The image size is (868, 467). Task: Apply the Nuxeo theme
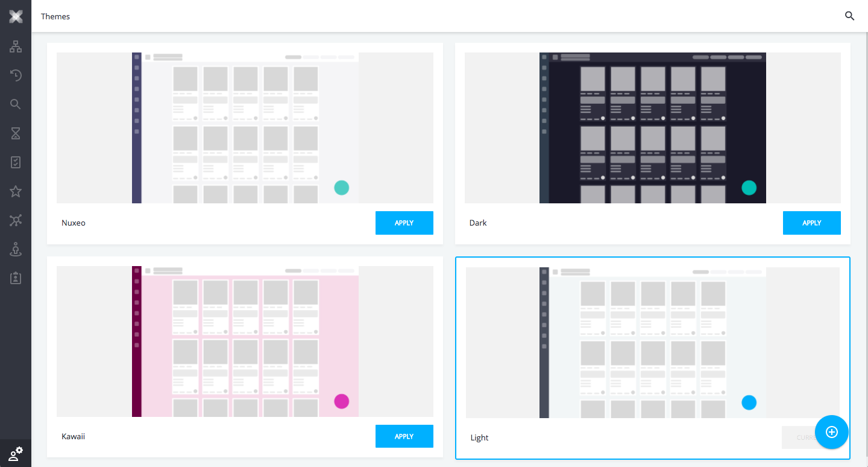pyautogui.click(x=404, y=223)
